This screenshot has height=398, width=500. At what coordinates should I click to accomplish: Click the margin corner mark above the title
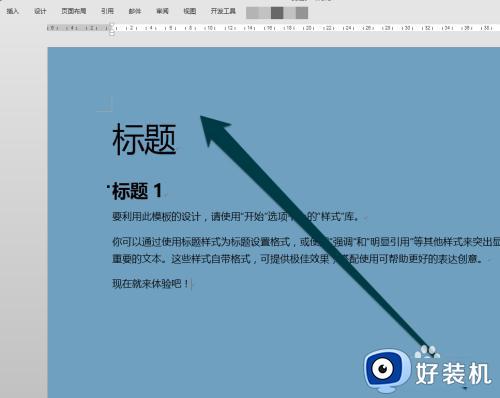click(x=105, y=104)
